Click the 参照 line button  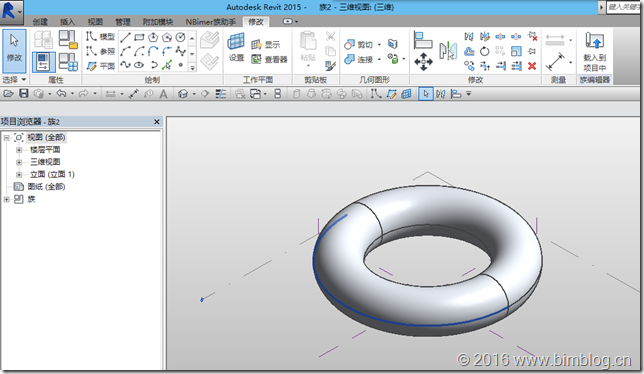[100, 51]
